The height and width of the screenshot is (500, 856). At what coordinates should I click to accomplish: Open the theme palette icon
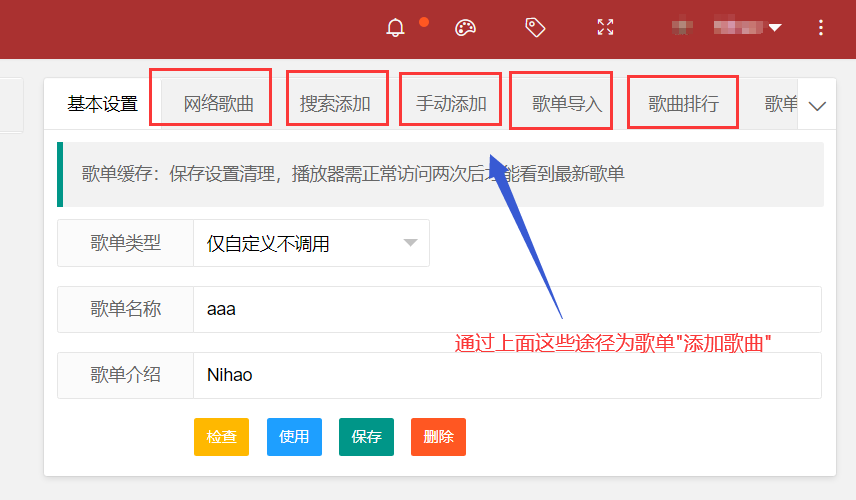[x=465, y=28]
